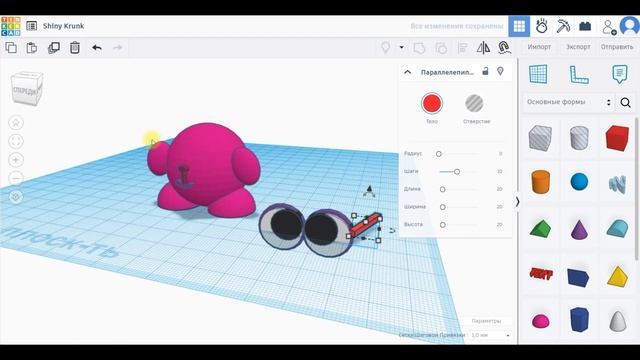Toggle orthographic perspective view button
This screenshot has width=640, height=360.
click(x=16, y=197)
